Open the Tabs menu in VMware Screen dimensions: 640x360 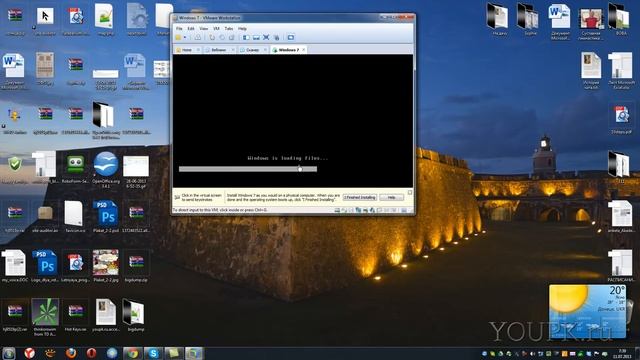pos(229,29)
